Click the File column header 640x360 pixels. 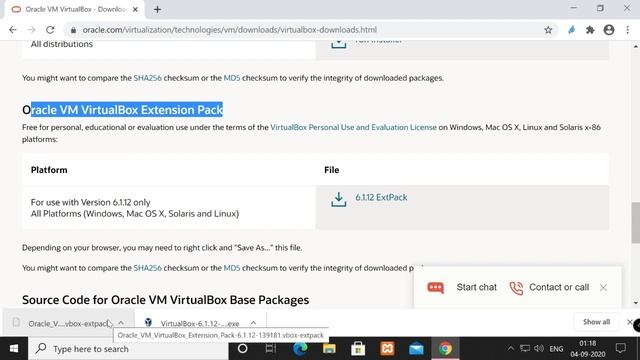(331, 170)
